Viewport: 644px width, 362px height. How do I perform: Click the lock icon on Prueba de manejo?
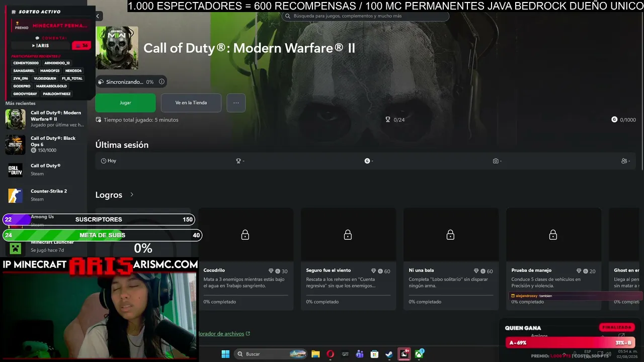pyautogui.click(x=553, y=235)
